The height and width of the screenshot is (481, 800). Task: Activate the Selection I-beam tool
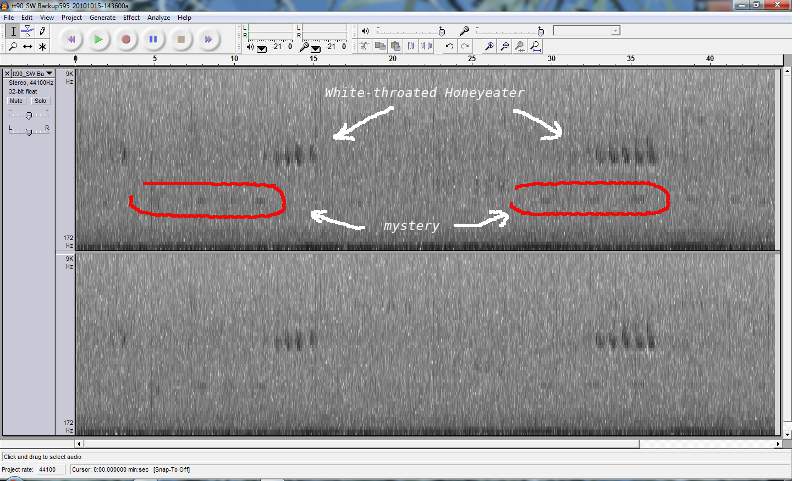click(x=13, y=31)
